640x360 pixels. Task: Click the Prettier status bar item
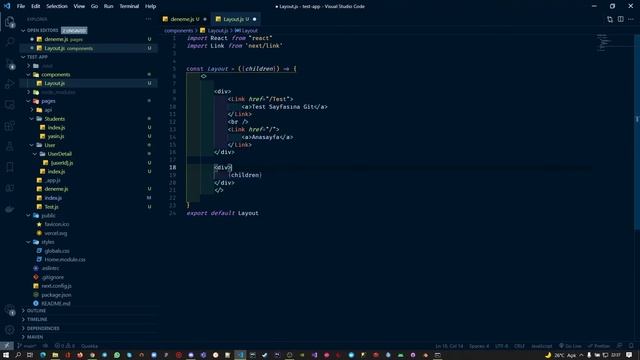599,346
